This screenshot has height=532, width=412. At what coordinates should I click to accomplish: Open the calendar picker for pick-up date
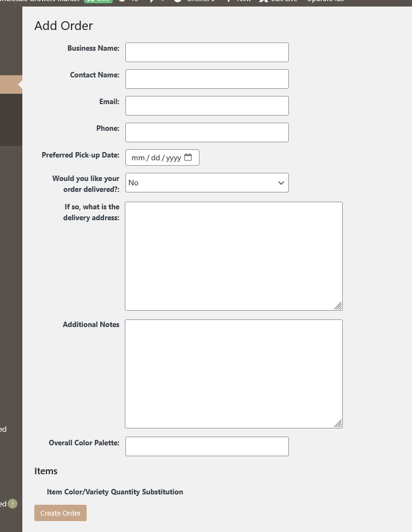point(188,158)
